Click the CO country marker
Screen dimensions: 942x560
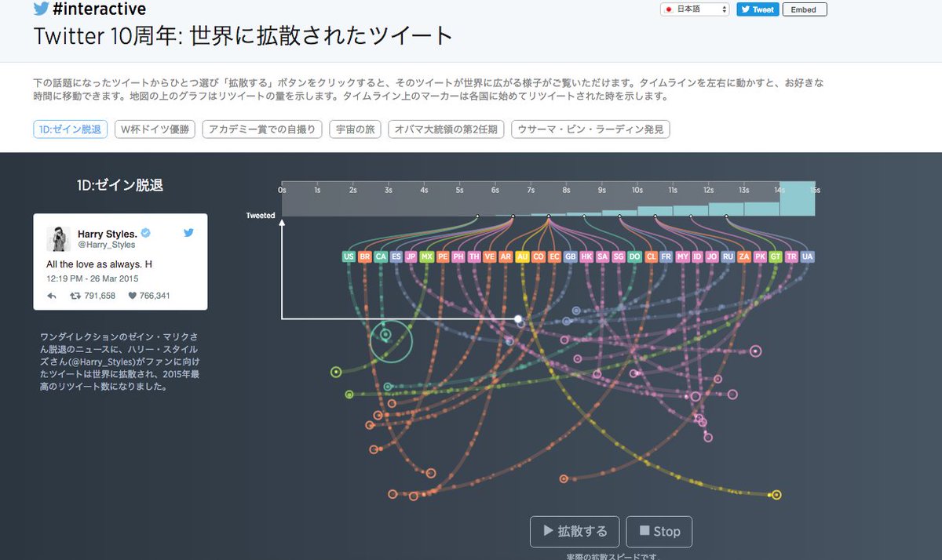[x=538, y=256]
